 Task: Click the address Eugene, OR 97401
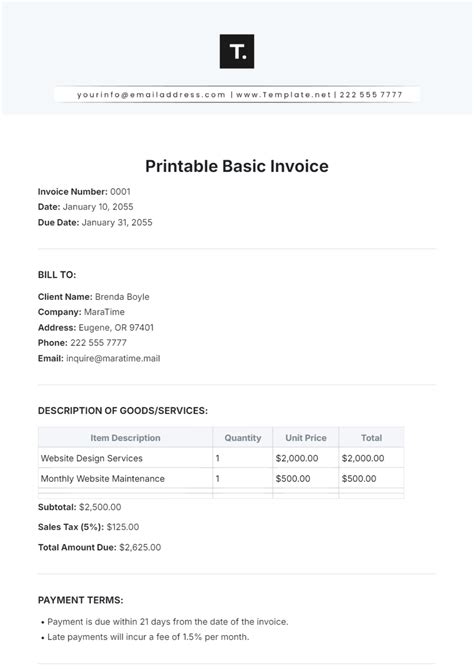pos(116,327)
